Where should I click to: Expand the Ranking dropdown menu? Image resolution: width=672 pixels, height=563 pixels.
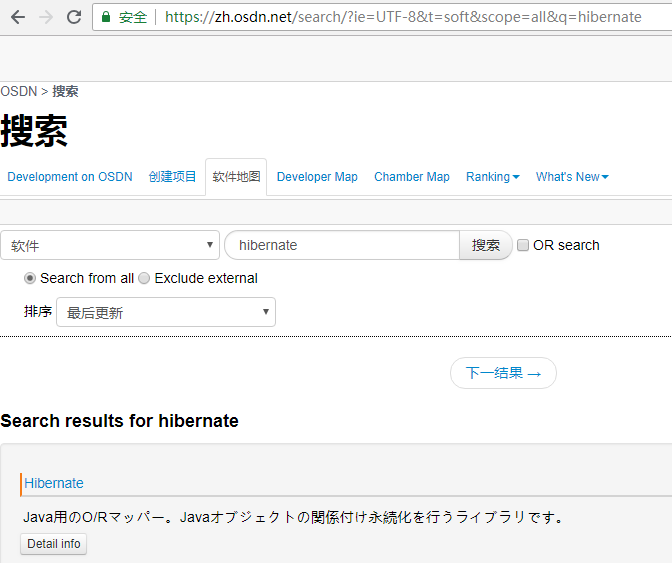[493, 177]
